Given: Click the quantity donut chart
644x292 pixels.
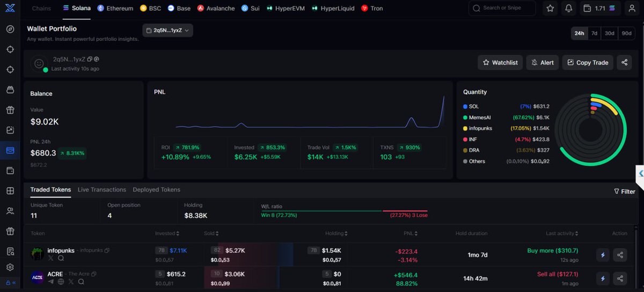Looking at the screenshot, I should pos(590,130).
